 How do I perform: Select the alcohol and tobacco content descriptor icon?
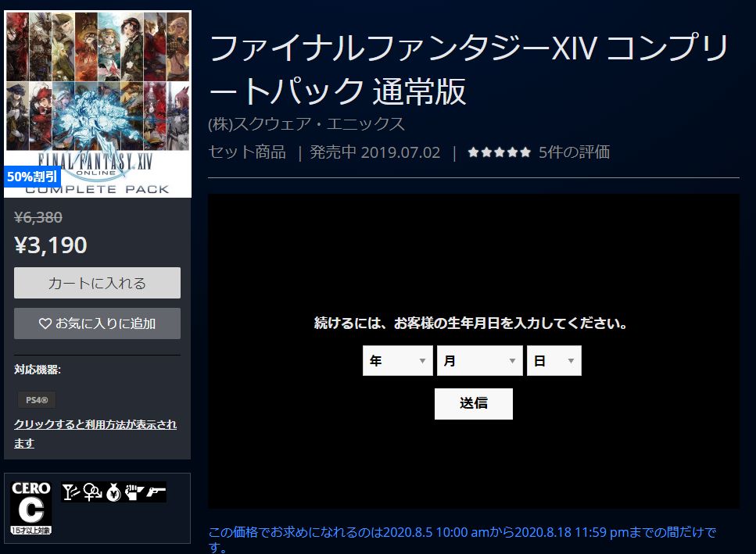(x=72, y=492)
